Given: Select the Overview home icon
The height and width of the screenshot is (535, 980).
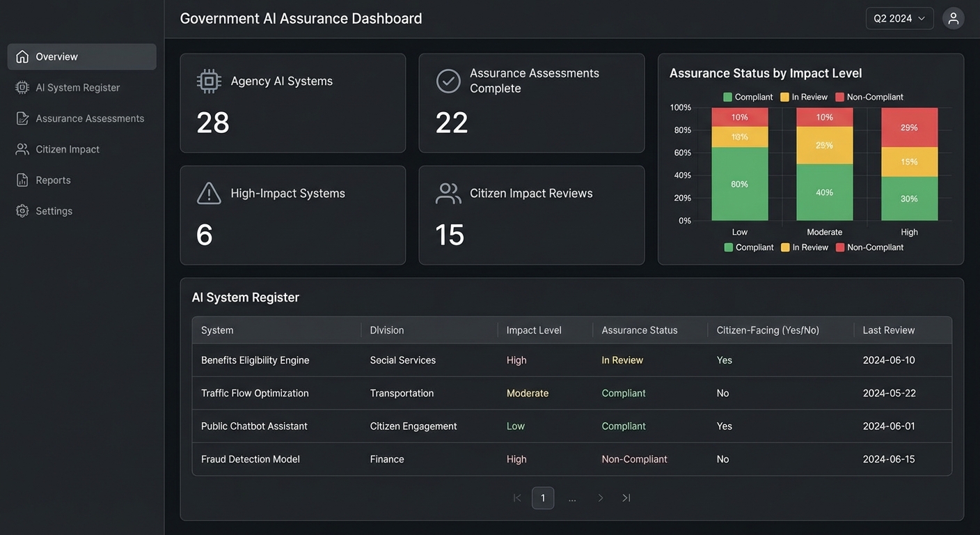Looking at the screenshot, I should [20, 56].
